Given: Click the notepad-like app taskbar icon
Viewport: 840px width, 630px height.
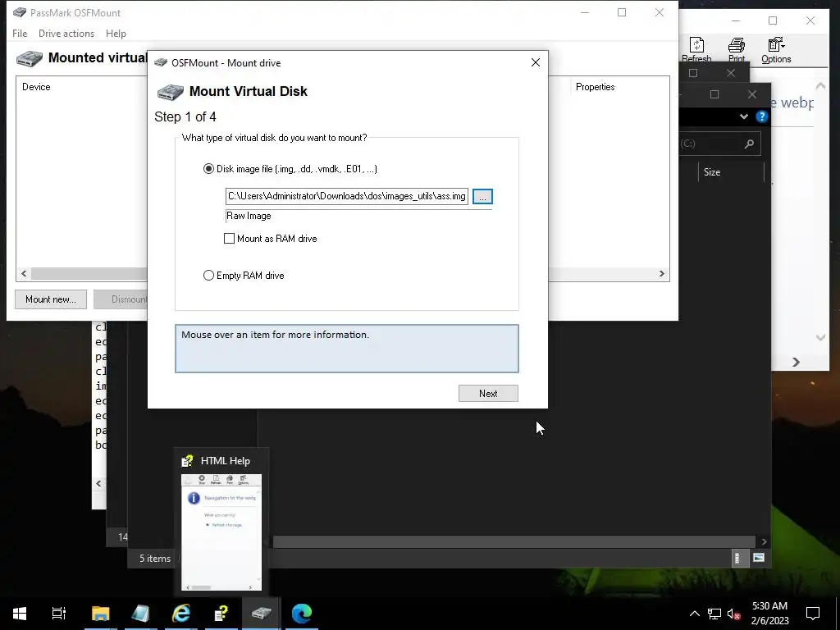Looking at the screenshot, I should click(140, 613).
